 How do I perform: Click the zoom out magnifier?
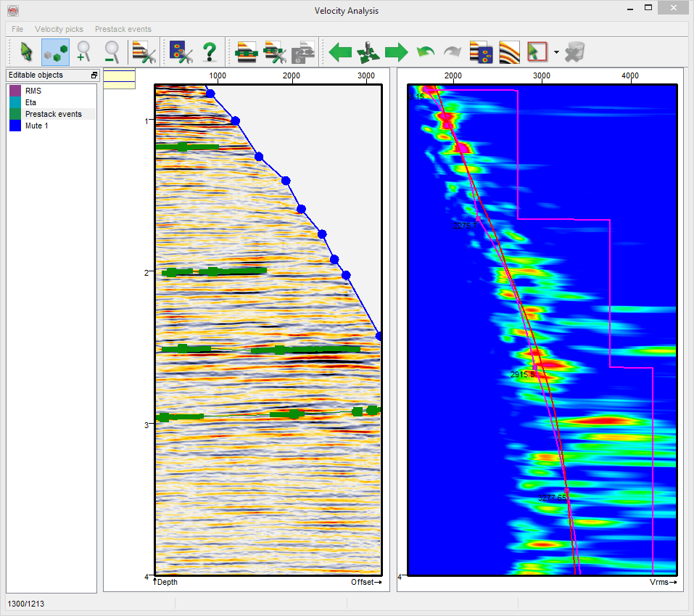point(112,52)
